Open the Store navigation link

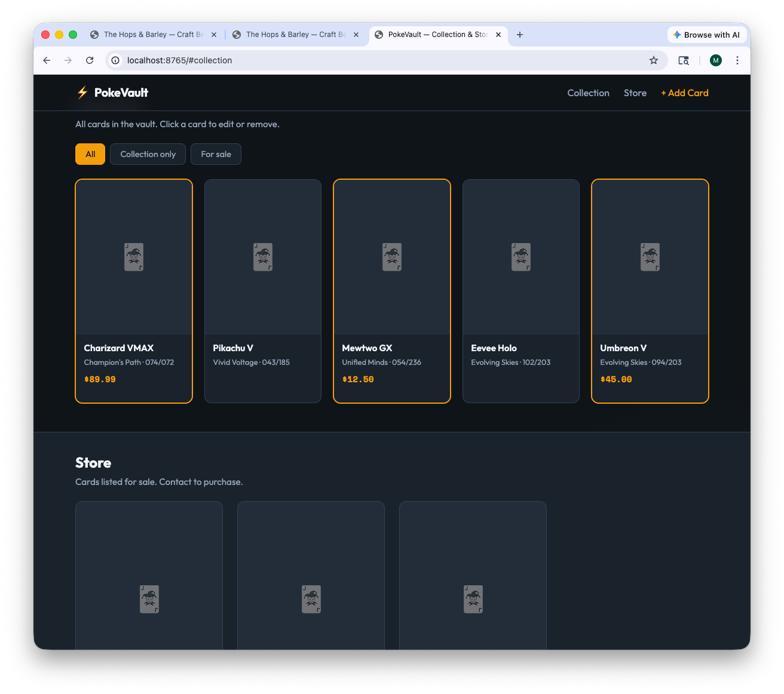point(635,93)
